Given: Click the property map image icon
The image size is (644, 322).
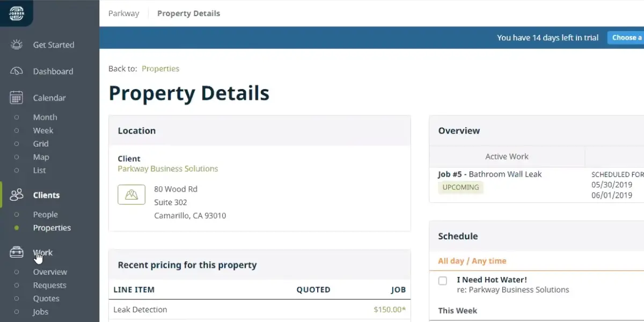Looking at the screenshot, I should click(131, 194).
